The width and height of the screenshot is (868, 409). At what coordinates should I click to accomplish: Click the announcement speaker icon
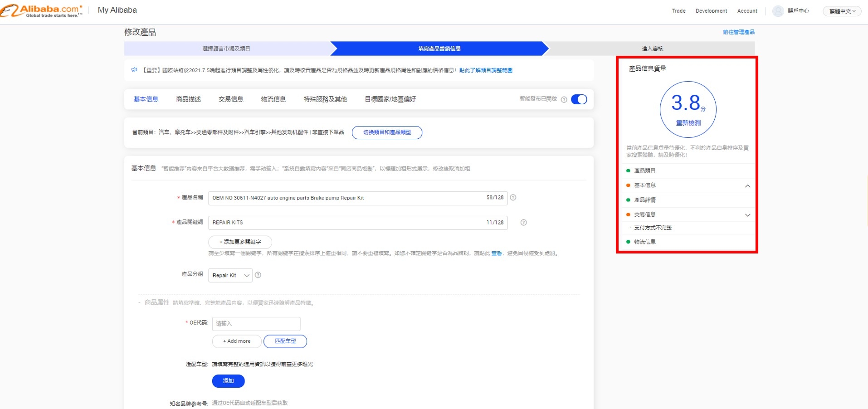[x=134, y=70]
